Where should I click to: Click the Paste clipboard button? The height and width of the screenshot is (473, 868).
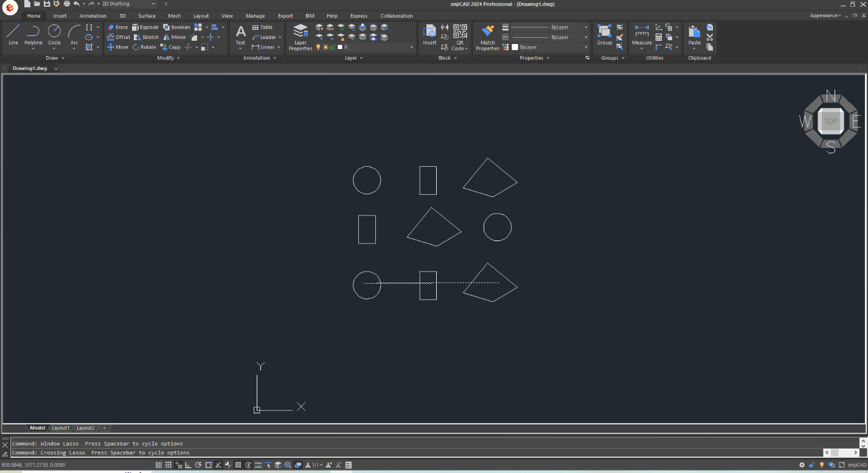694,36
